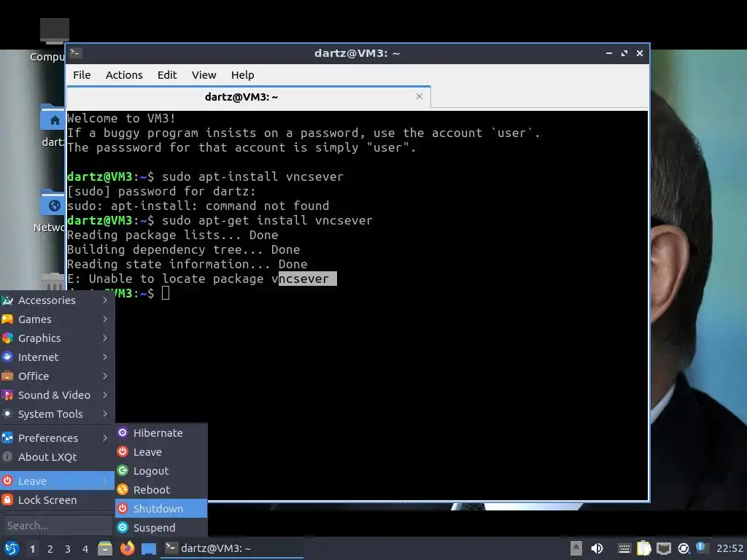Expand the Office submenu arrow
The width and height of the screenshot is (747, 560).
tap(105, 376)
